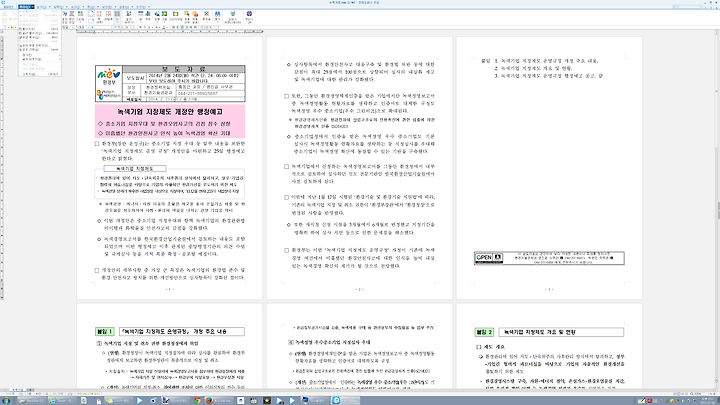The image size is (720, 405).
Task: Select the document tab at bottom left
Action: [17, 389]
